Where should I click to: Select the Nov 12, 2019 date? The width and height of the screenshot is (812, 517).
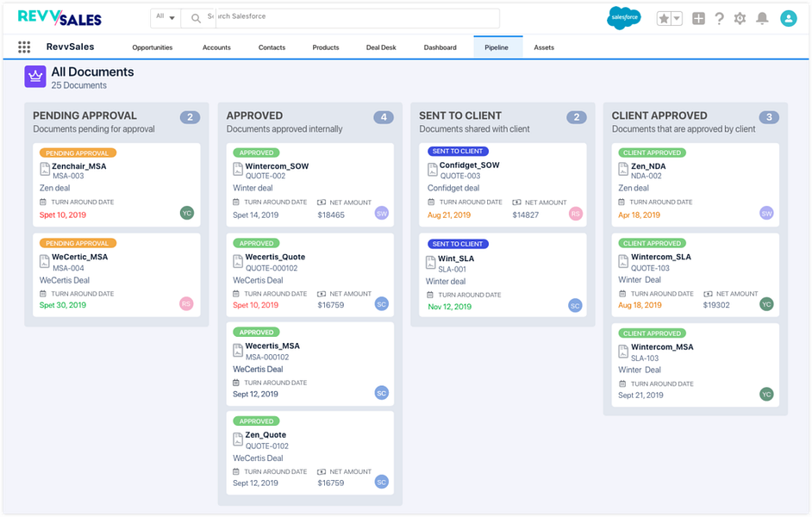point(449,307)
